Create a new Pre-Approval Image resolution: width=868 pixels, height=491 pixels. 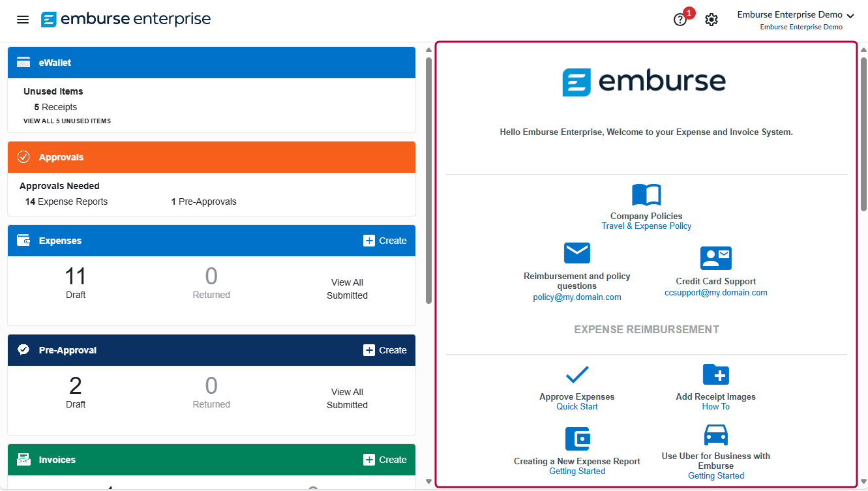(x=385, y=350)
